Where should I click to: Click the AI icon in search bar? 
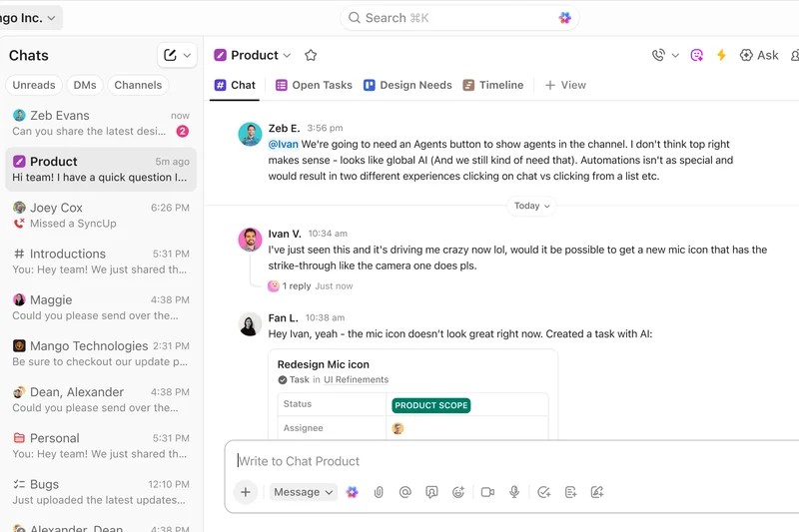pyautogui.click(x=565, y=18)
